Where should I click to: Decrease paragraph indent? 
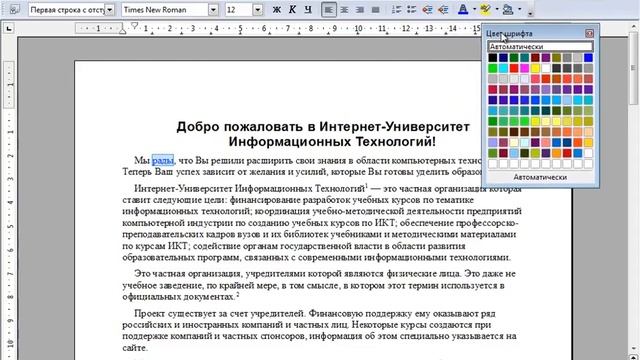click(427, 10)
